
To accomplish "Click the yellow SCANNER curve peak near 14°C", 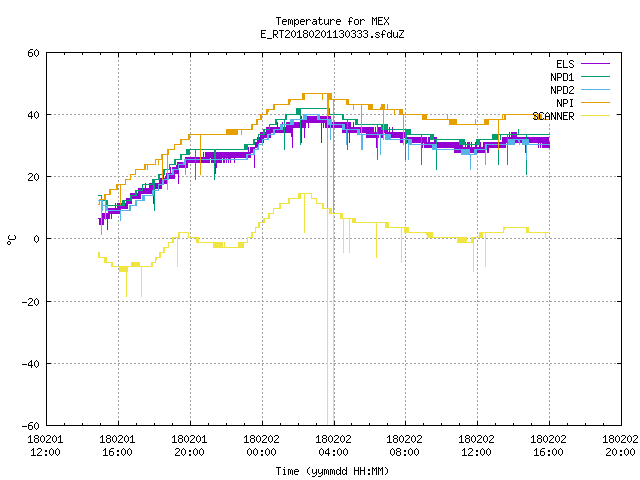I will tap(305, 194).
